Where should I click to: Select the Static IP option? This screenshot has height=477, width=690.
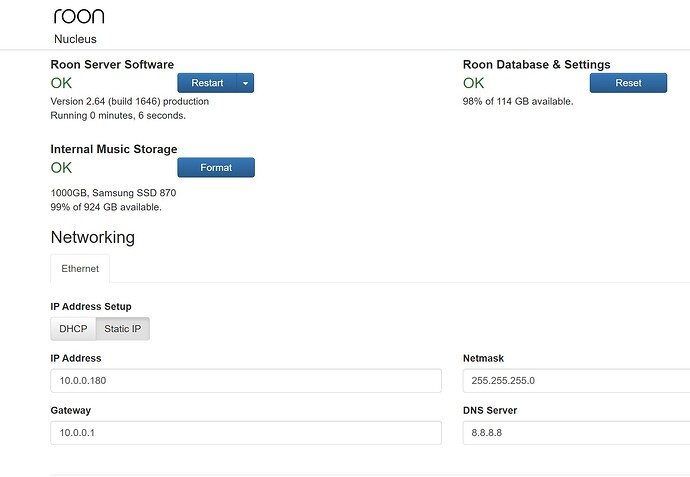click(125, 329)
